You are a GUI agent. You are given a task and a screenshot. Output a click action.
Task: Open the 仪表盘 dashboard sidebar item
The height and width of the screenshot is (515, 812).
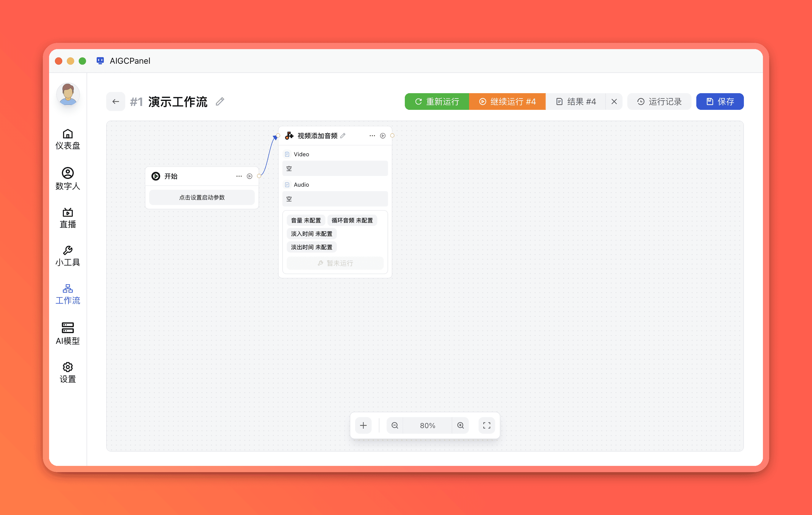pos(68,139)
